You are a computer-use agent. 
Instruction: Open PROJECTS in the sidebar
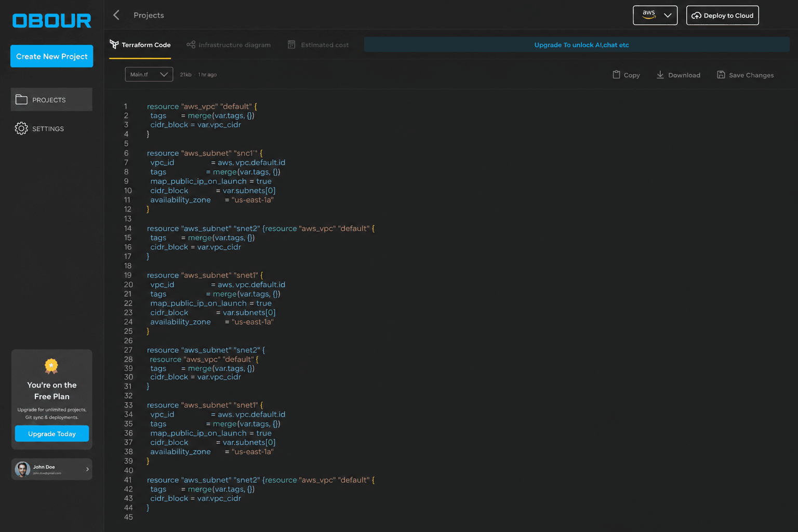51,99
